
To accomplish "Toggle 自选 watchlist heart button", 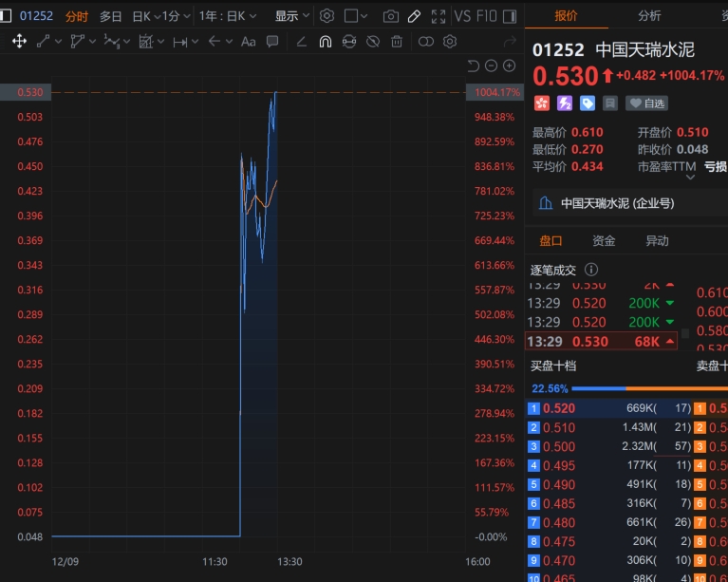I will click(x=647, y=103).
